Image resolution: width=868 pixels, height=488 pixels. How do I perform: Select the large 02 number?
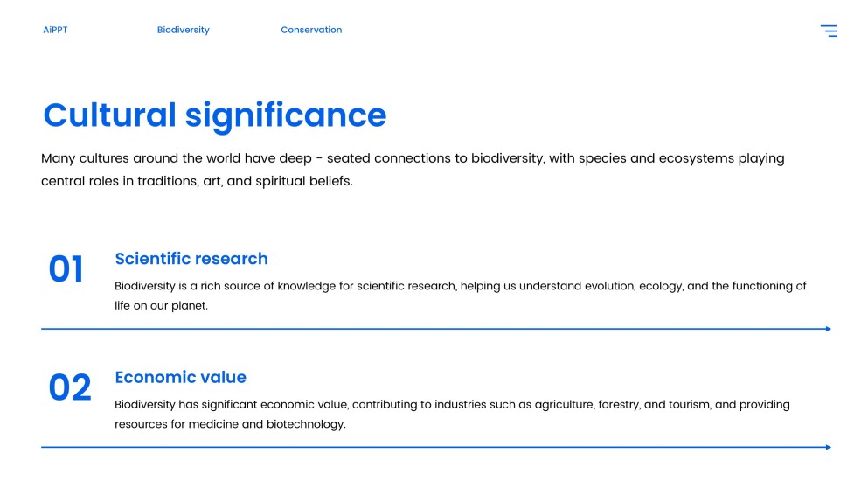pos(70,387)
